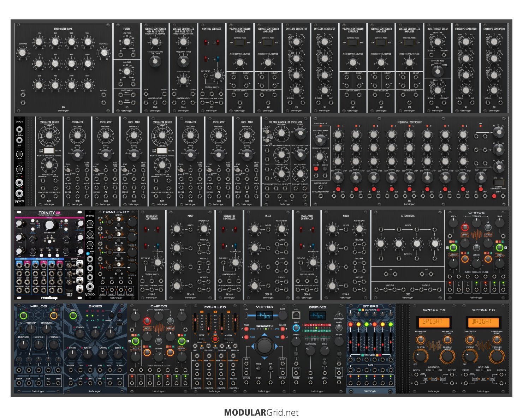523x420 pixels.
Task: Click the Skies OUT L jack
Action: (110, 383)
